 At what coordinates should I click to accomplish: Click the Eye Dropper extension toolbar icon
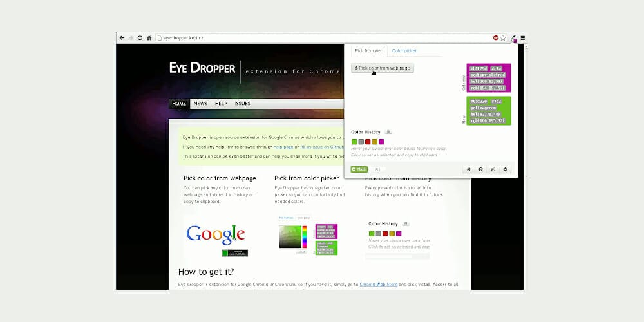(514, 38)
